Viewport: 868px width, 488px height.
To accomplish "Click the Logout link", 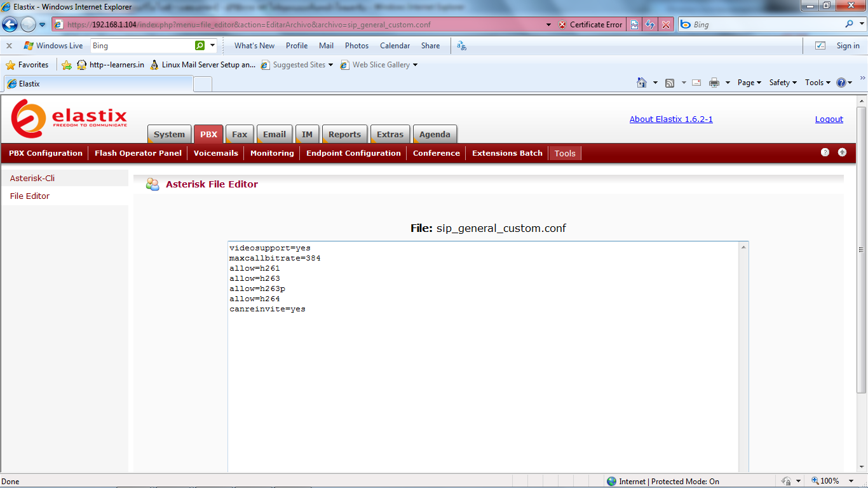I will tap(829, 119).
